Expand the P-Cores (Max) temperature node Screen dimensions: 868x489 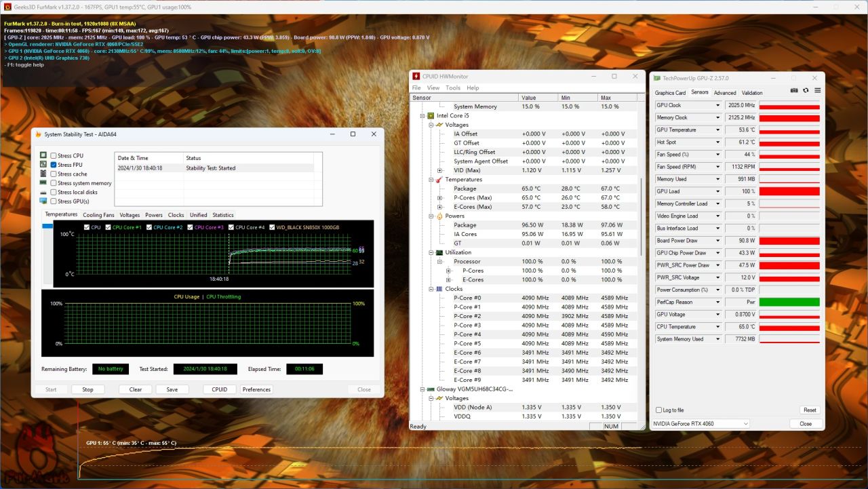439,198
